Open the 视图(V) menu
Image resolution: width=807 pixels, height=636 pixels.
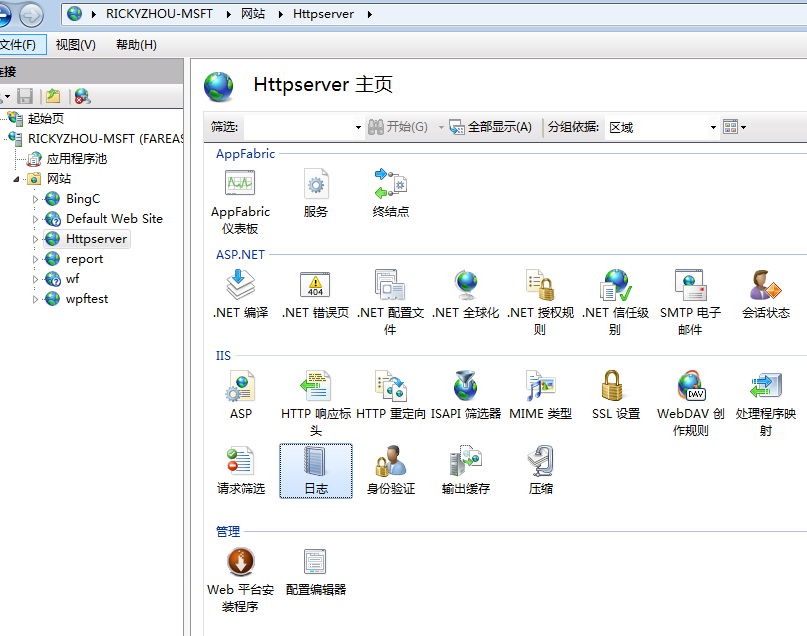[75, 45]
